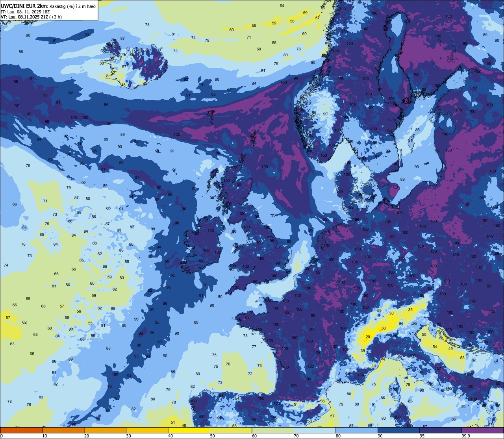Click the legend scale label "99.9"
This screenshot has width=504, height=439.
pyautogui.click(x=465, y=436)
